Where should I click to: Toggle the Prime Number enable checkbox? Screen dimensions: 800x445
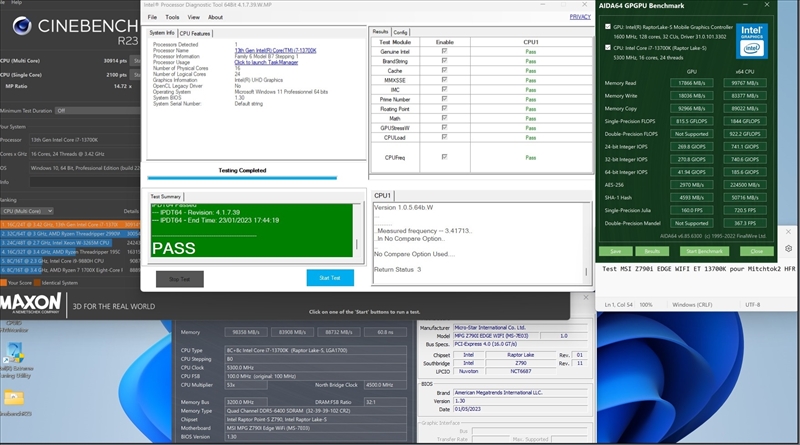click(x=444, y=99)
